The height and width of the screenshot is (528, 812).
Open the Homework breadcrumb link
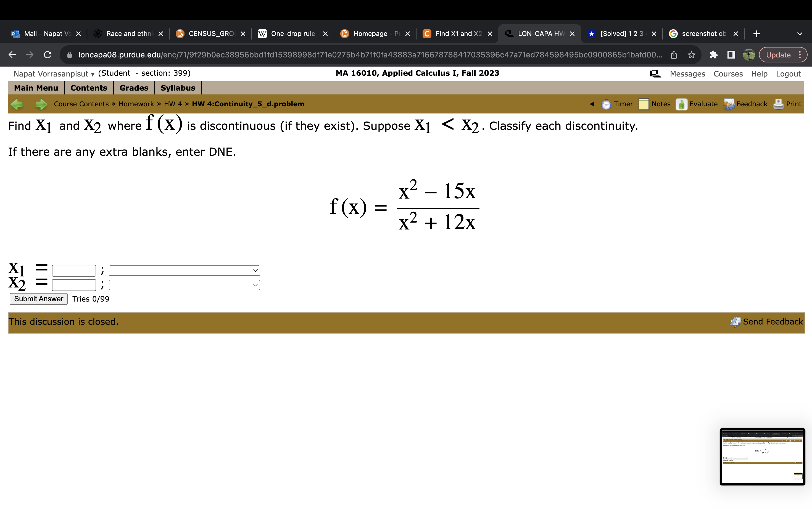click(x=136, y=104)
